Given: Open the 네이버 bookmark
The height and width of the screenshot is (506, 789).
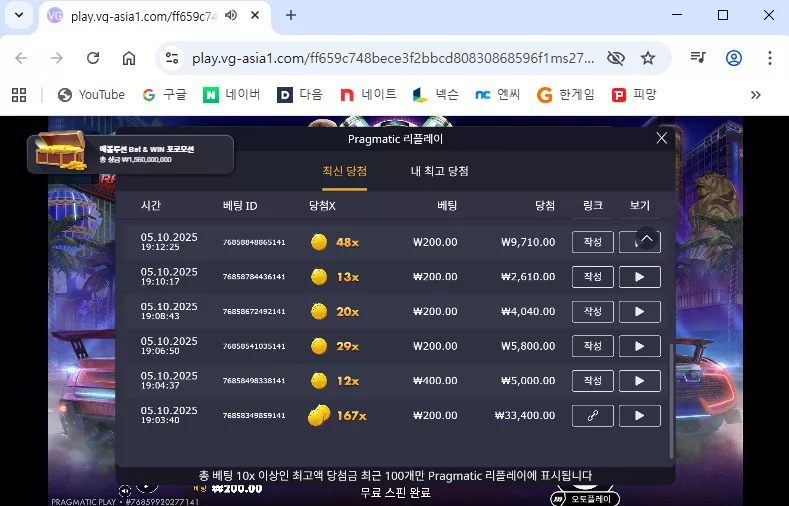Looking at the screenshot, I should point(231,95).
